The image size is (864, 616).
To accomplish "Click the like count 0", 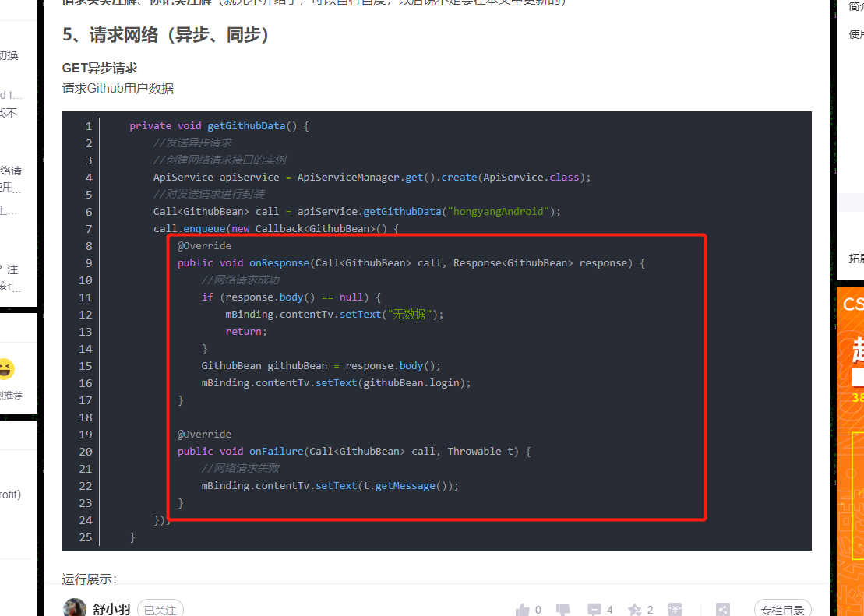I will [537, 609].
